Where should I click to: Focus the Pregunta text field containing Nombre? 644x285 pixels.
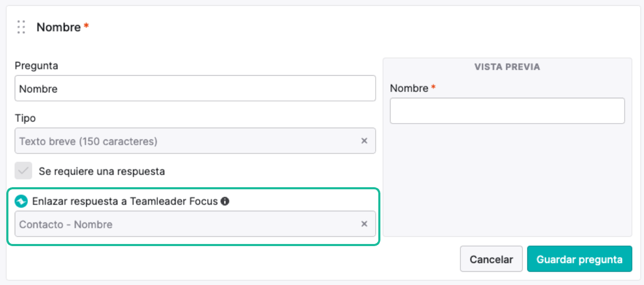pos(195,88)
